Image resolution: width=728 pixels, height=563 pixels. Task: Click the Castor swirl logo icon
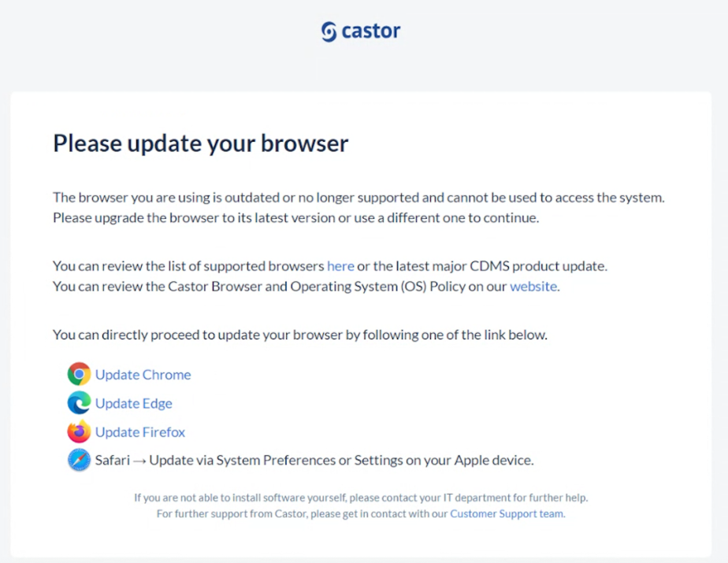point(329,31)
